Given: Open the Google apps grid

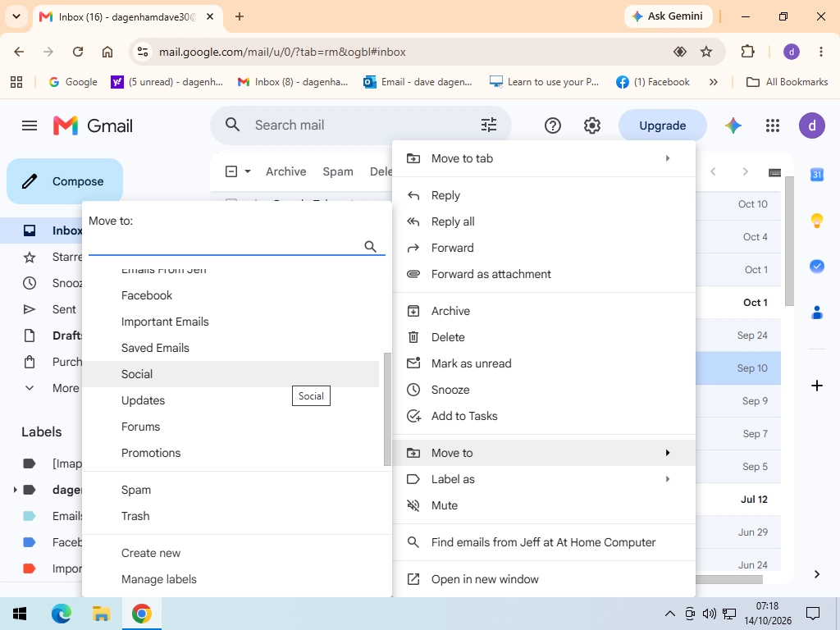Looking at the screenshot, I should coord(773,126).
